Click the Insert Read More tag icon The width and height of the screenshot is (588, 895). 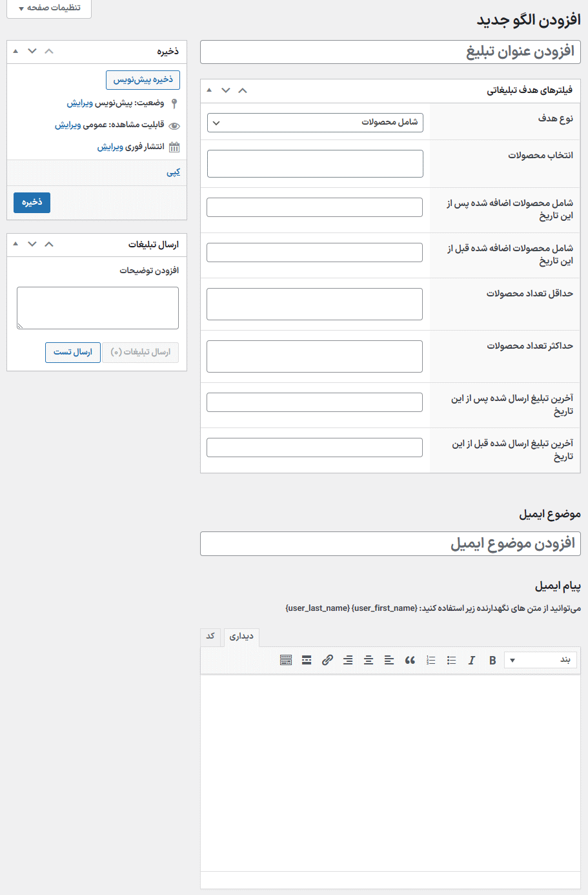pyautogui.click(x=307, y=660)
